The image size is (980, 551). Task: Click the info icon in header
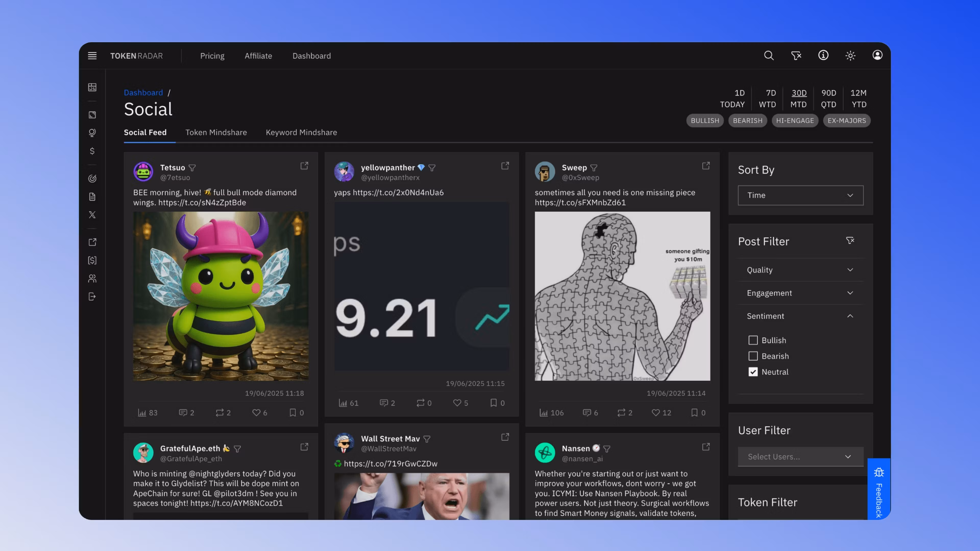[823, 56]
